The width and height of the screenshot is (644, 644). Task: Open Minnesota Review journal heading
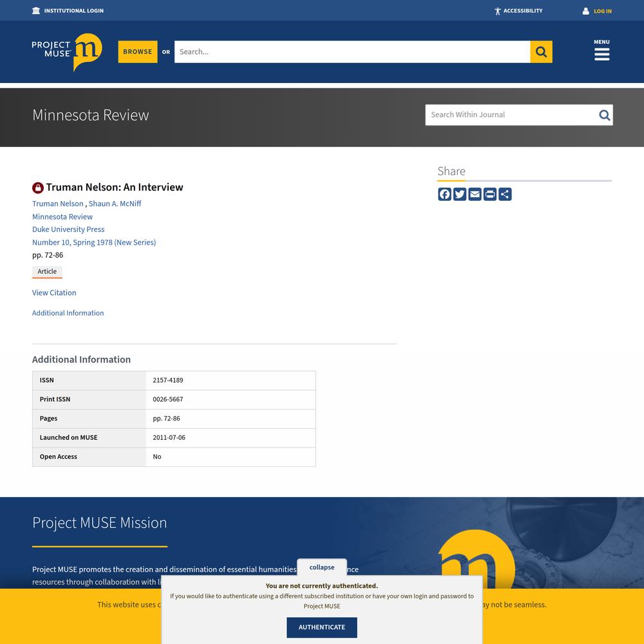tap(90, 115)
